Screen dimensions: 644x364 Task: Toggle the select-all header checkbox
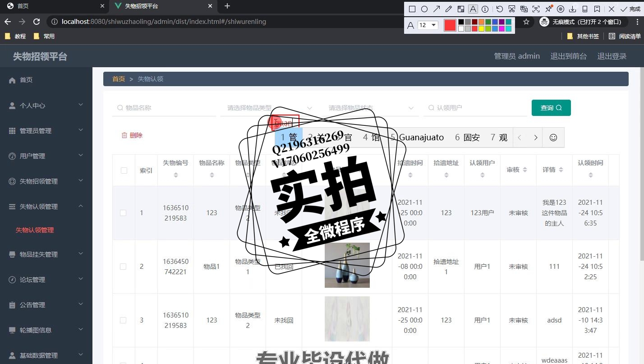(124, 170)
